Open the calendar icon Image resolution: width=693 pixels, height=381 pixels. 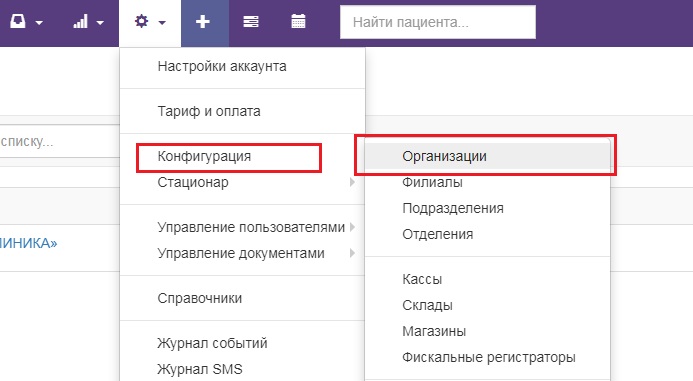tap(298, 21)
